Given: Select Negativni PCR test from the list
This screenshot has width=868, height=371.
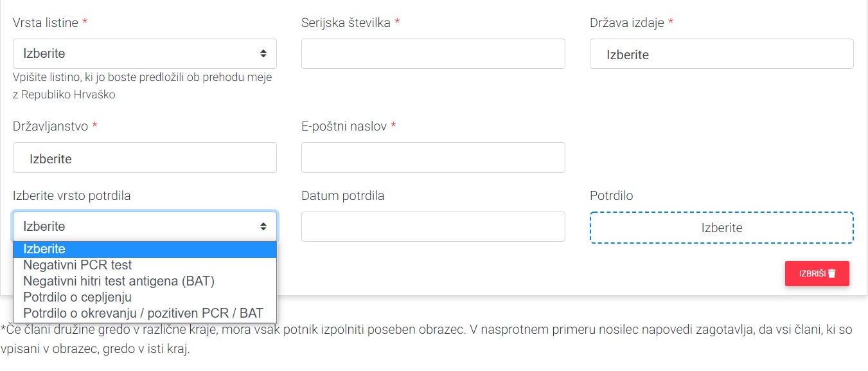Looking at the screenshot, I should point(77,265).
